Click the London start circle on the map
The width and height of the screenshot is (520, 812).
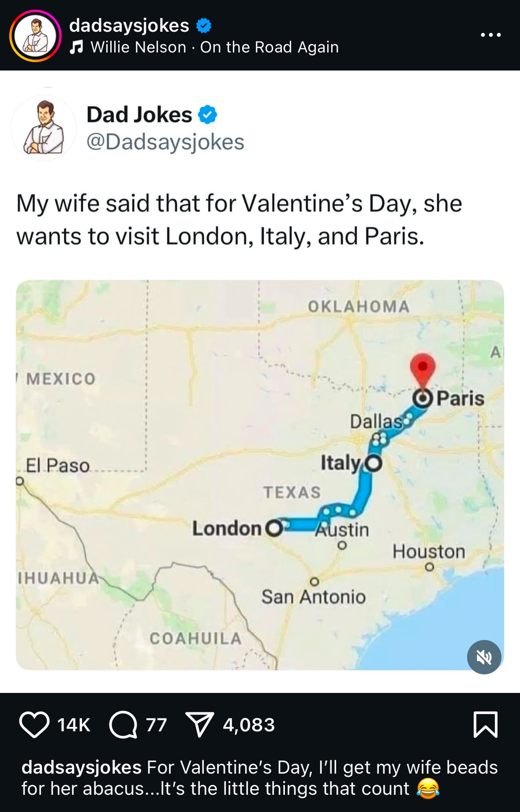274,528
